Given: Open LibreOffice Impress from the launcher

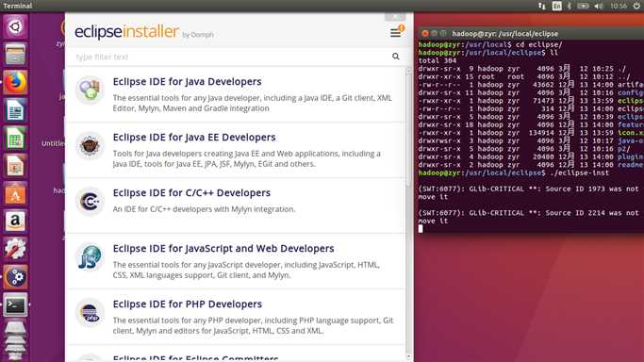Looking at the screenshot, I should [x=15, y=166].
